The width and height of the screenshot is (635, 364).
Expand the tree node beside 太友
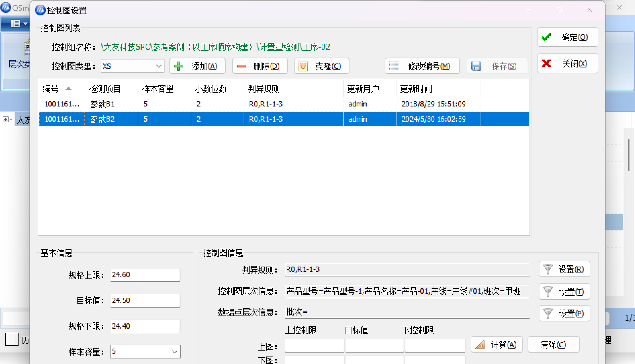tap(5, 119)
